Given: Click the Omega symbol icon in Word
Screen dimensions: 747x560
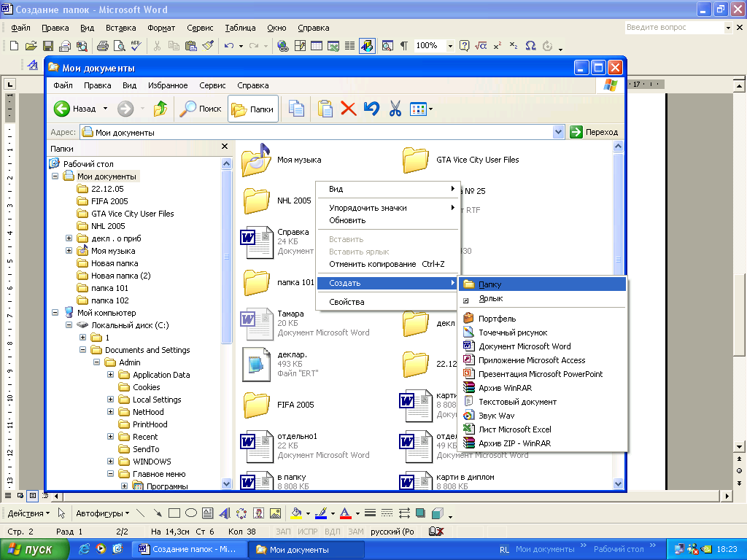Looking at the screenshot, I should click(530, 46).
